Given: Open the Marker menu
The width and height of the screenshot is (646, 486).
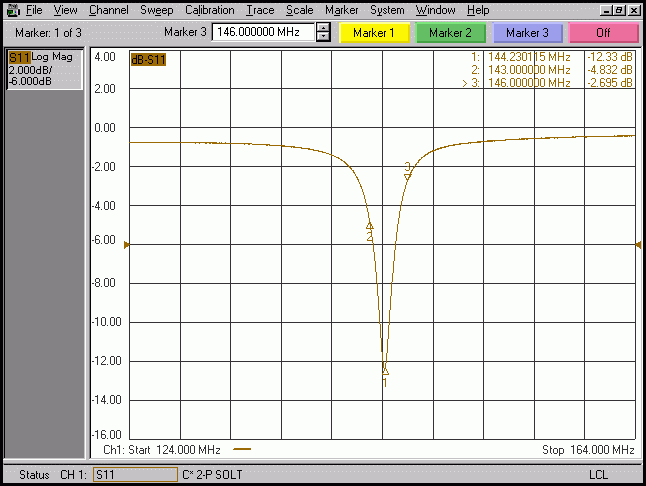Looking at the screenshot, I should click(342, 10).
